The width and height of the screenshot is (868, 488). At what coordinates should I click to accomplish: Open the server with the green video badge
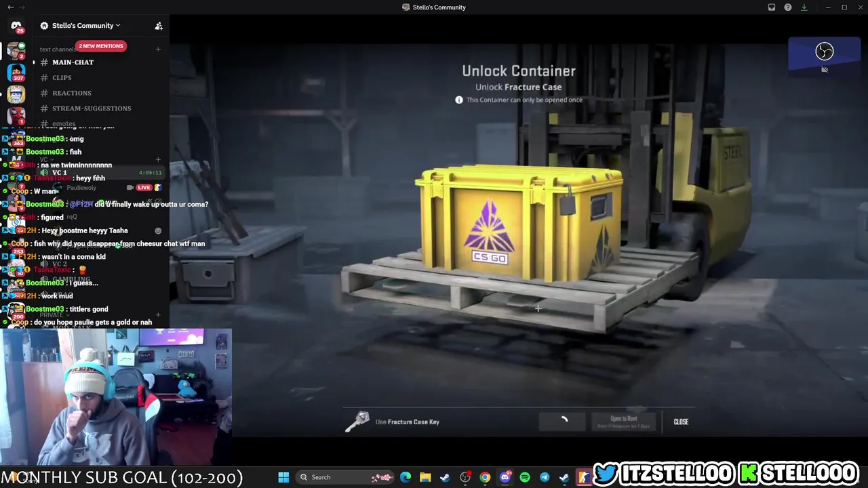click(16, 51)
